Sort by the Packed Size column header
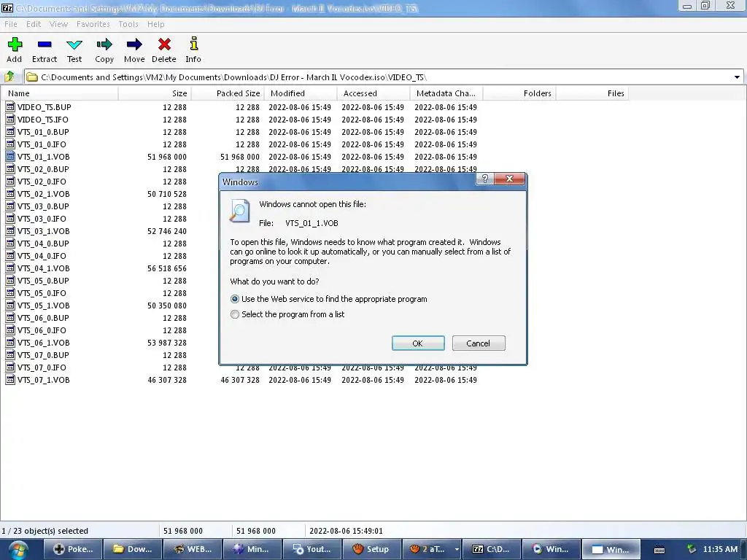747x560 pixels. tap(228, 93)
